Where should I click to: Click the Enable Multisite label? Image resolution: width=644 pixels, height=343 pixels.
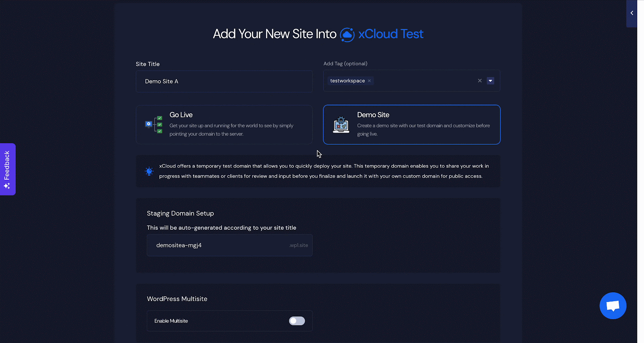171,321
